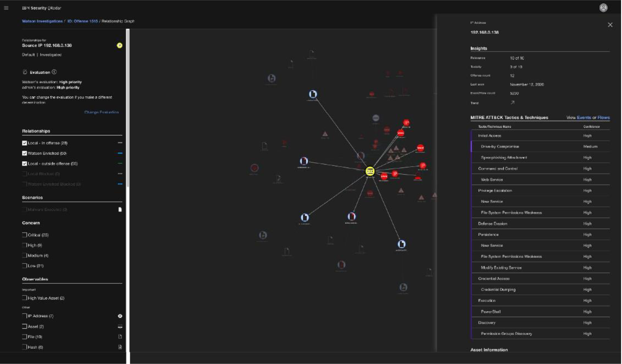Switch to the Default view

(28, 55)
